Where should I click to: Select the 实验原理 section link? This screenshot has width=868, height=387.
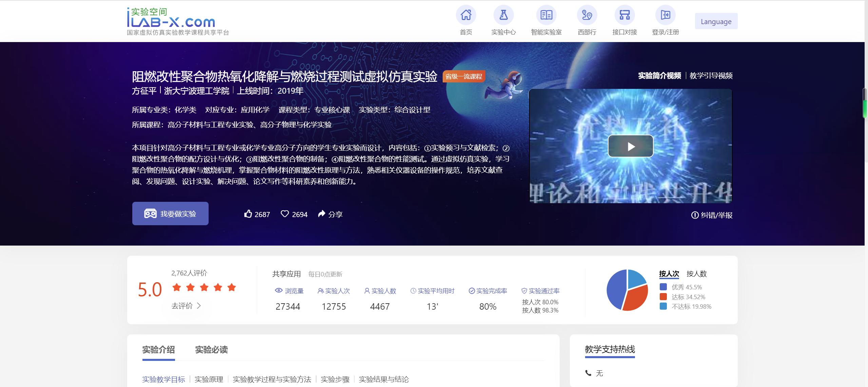[x=209, y=379]
